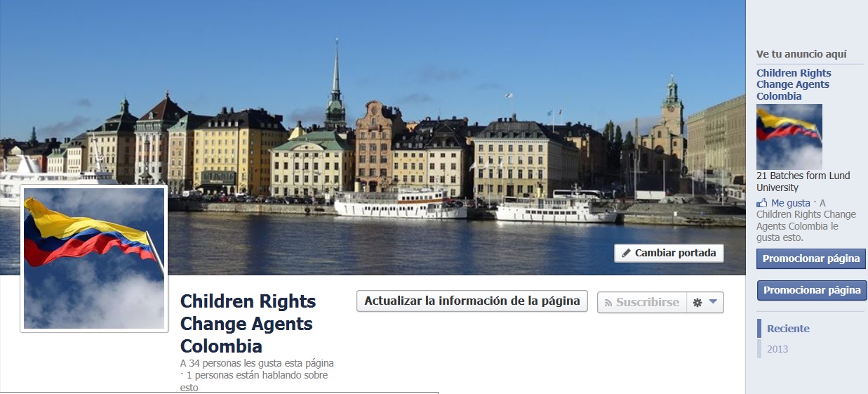Click Cambiar portada button
The image size is (868, 394).
(669, 254)
